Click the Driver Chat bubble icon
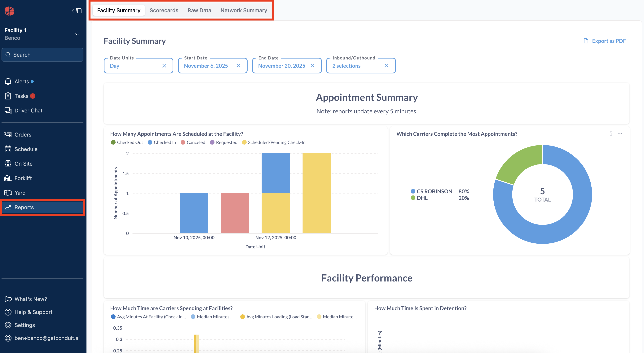Image resolution: width=644 pixels, height=353 pixels. coord(8,110)
